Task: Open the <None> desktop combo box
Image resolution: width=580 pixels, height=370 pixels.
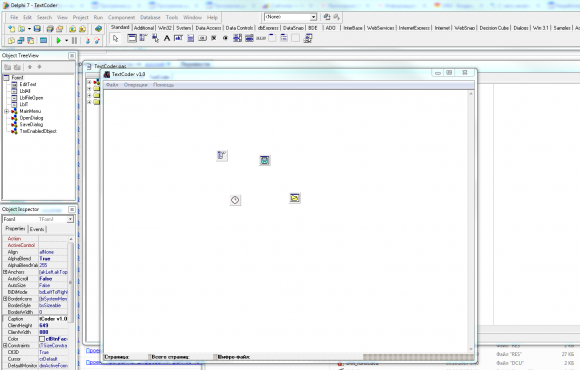Action: tap(290, 17)
